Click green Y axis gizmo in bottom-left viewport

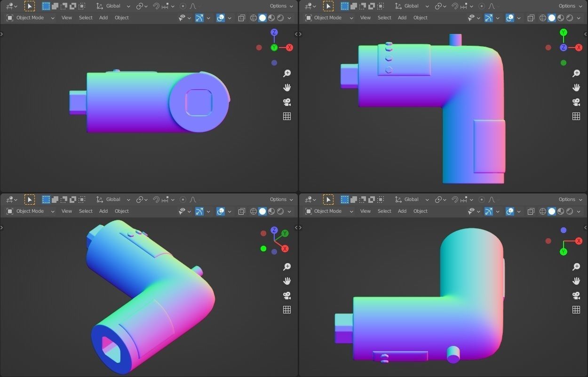(285, 233)
